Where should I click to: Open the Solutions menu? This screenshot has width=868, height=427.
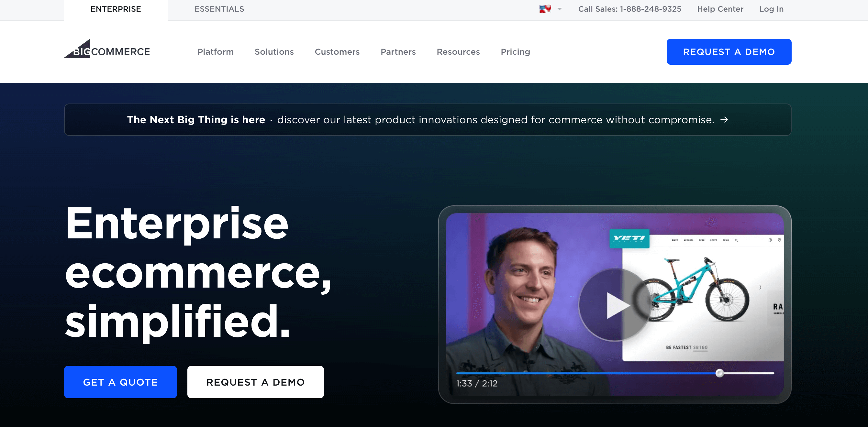coord(274,52)
